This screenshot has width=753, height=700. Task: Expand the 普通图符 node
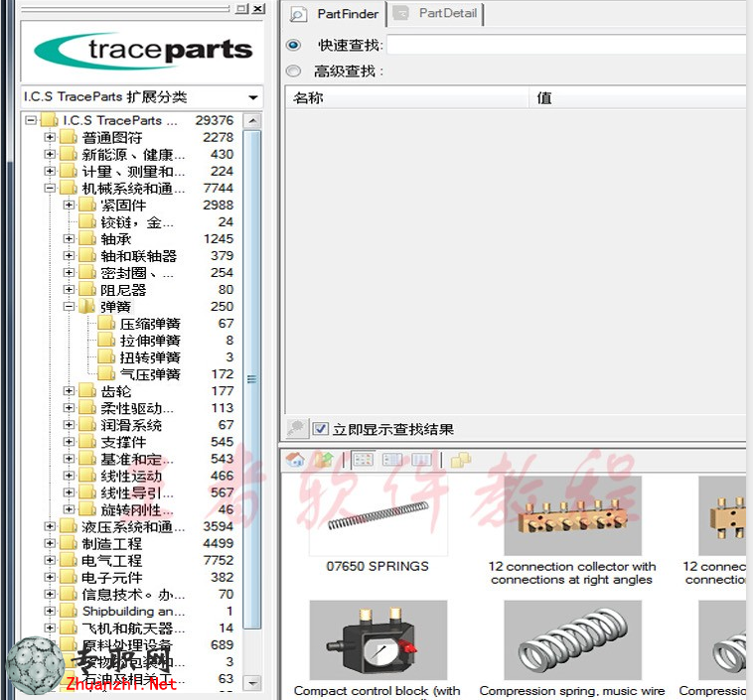coord(50,137)
